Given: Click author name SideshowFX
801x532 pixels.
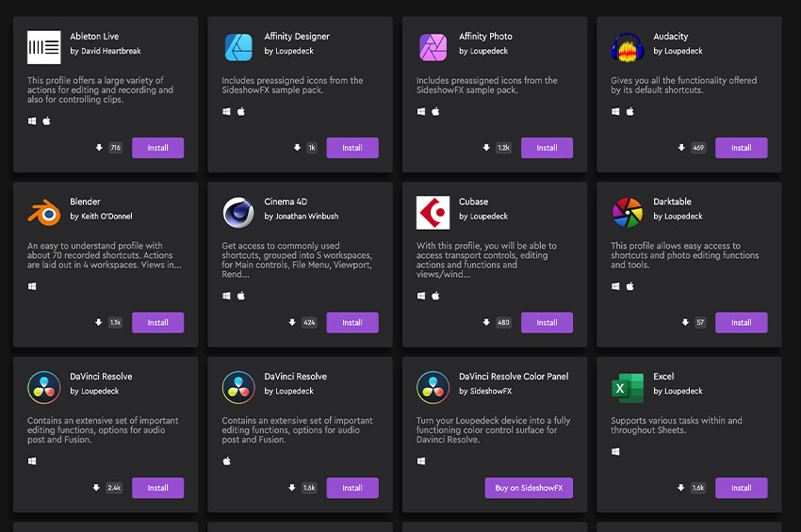Looking at the screenshot, I should [491, 391].
